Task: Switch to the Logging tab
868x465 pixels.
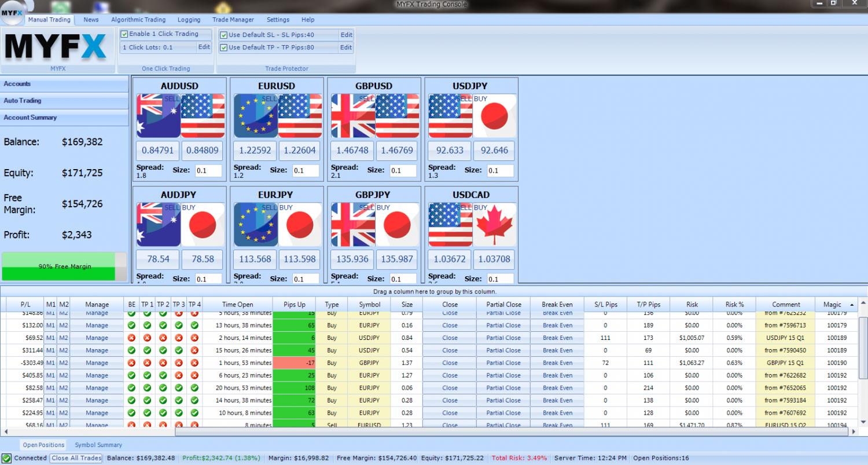Action: click(189, 20)
